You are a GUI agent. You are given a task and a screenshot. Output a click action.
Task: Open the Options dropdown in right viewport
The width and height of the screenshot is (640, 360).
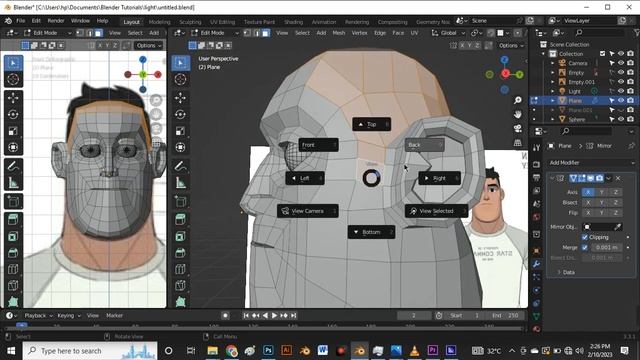pos(511,46)
